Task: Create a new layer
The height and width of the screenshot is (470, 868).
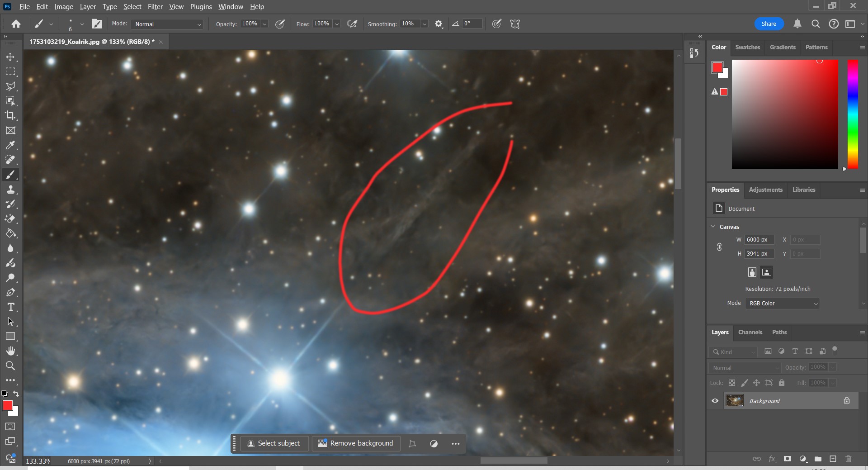Action: [833, 459]
